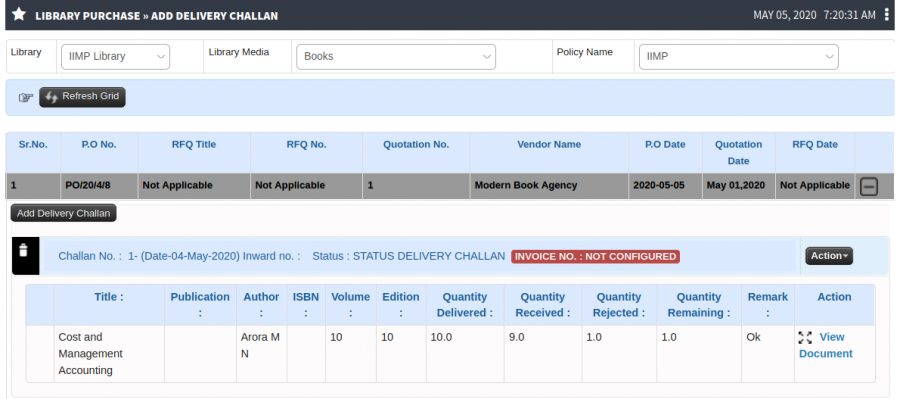
Task: Click the Edition column header
Action: pyautogui.click(x=401, y=305)
